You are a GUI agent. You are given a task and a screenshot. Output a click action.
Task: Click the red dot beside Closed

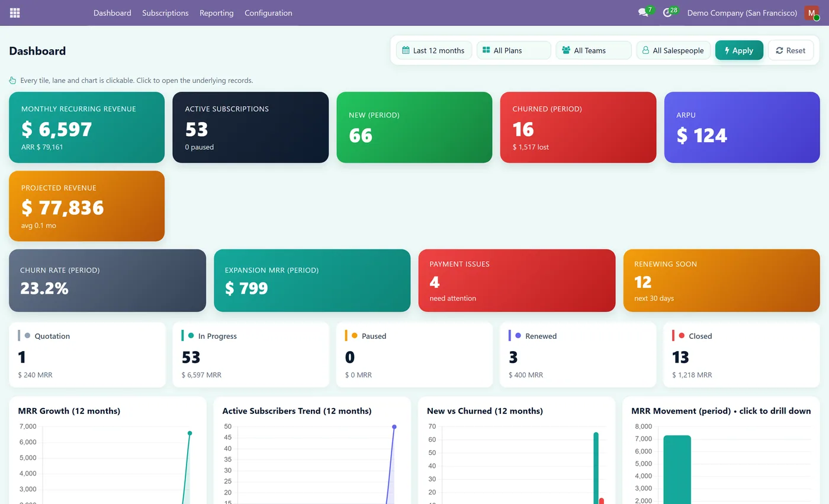click(682, 336)
